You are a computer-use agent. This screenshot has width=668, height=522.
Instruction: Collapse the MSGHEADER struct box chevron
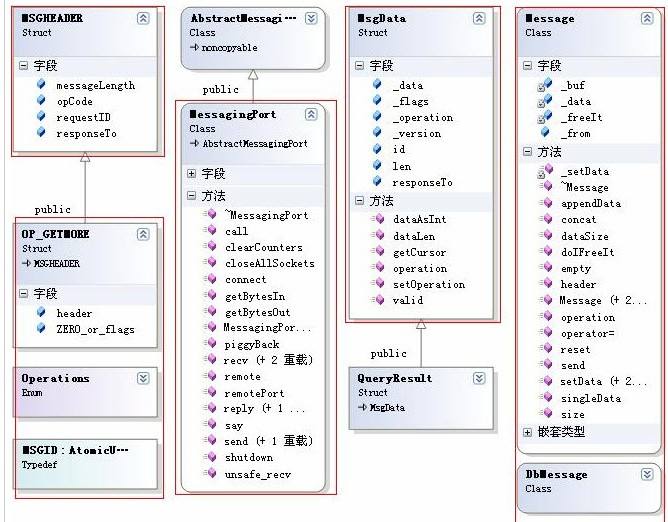click(x=143, y=18)
